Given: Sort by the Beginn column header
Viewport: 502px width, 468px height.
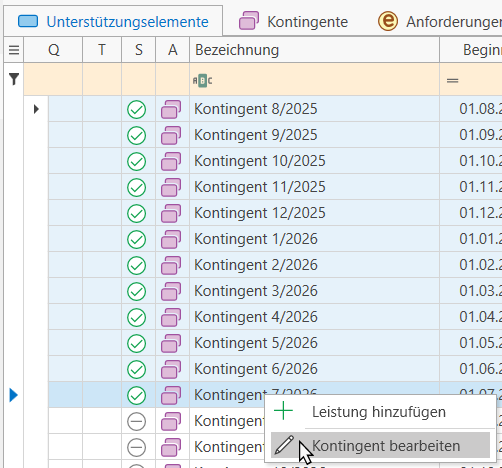Looking at the screenshot, I should 471,50.
